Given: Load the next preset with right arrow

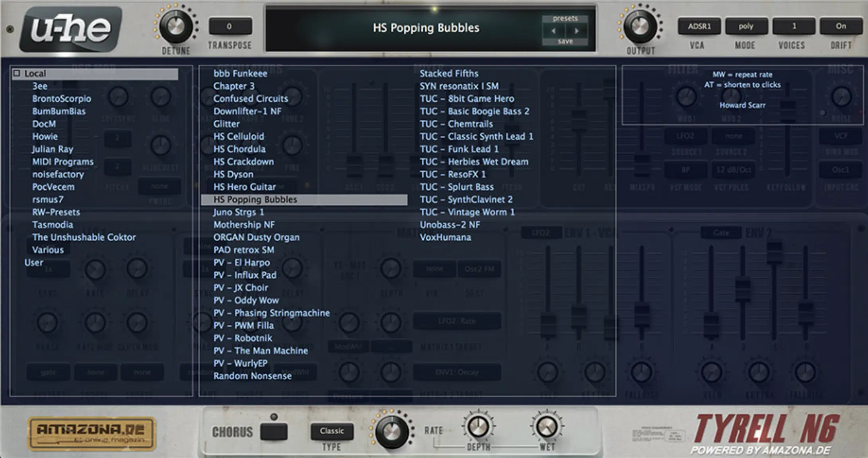Looking at the screenshot, I should tap(576, 31).
